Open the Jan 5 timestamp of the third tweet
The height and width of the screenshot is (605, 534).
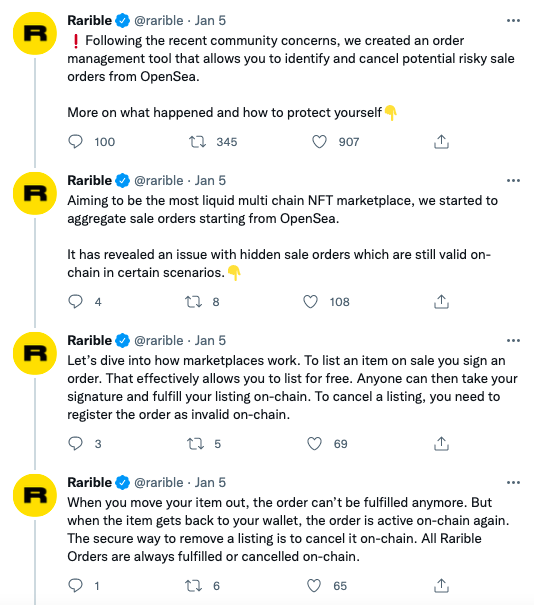coord(210,341)
